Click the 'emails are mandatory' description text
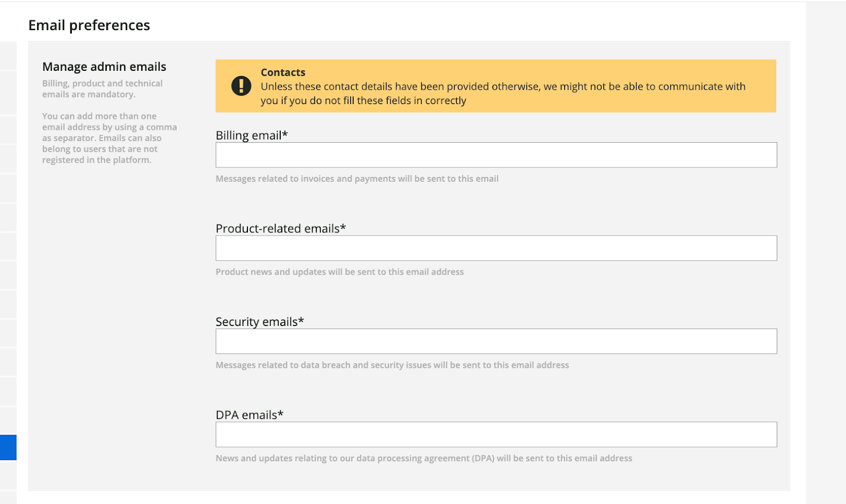Viewport: 846px width, 504px height. pos(102,89)
